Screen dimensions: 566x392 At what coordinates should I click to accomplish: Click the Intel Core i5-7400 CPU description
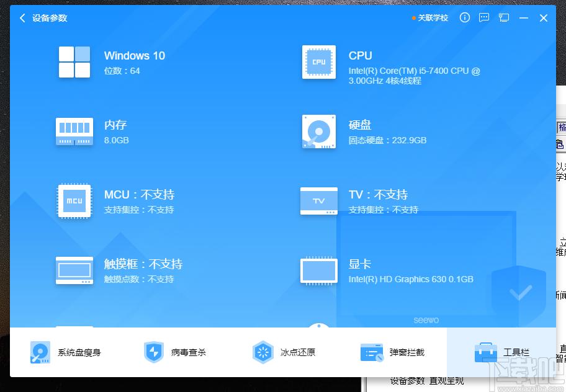tap(415, 76)
